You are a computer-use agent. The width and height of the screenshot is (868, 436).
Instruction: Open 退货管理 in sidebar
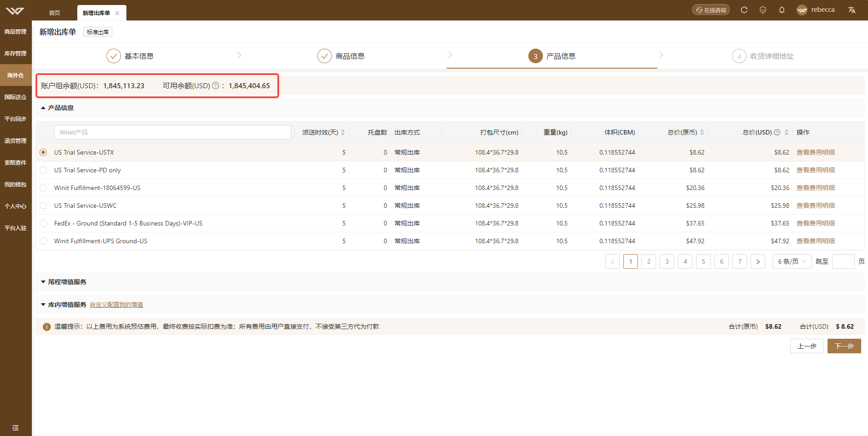[15, 141]
